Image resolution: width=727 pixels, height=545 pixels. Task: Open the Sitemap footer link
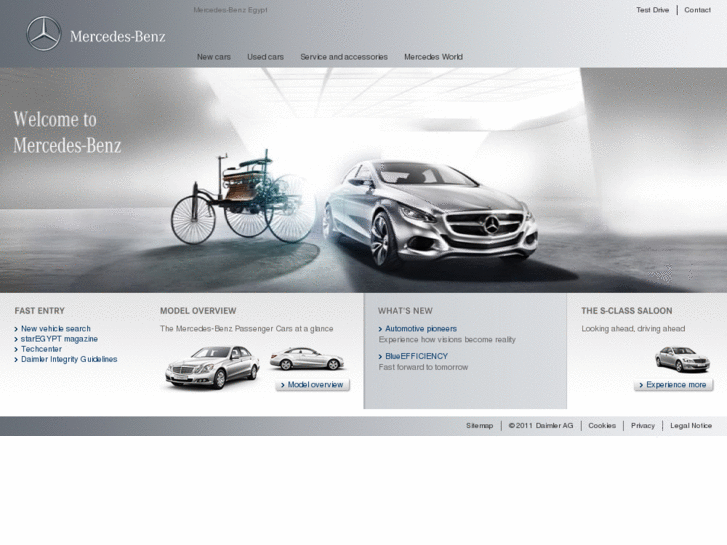click(x=479, y=425)
